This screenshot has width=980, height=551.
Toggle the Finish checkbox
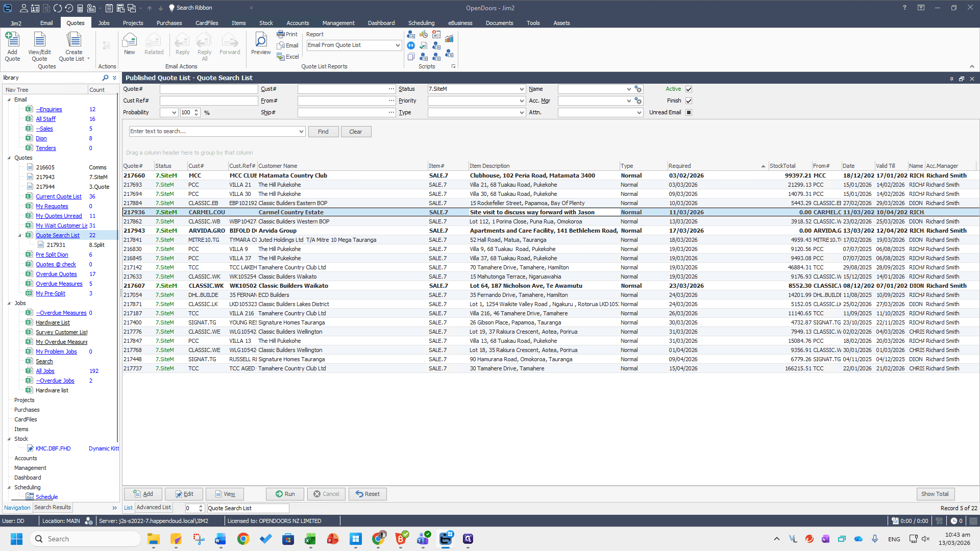coord(689,101)
